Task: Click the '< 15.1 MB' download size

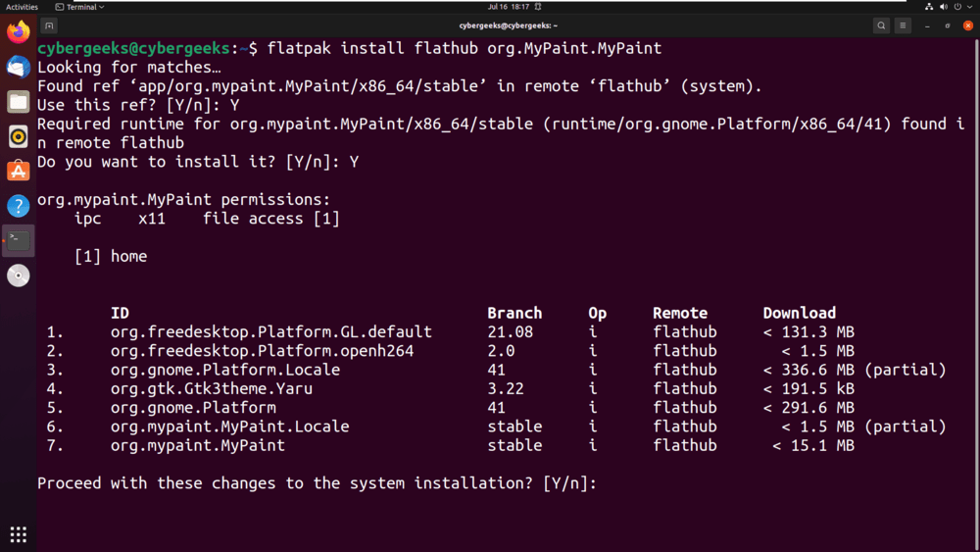Action: (813, 445)
